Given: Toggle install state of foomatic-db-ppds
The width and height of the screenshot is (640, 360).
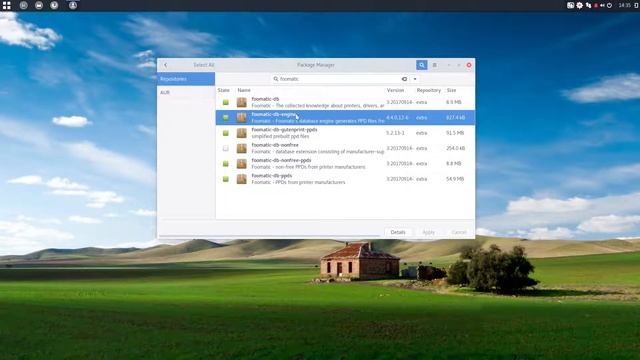Looking at the screenshot, I should (x=226, y=179).
